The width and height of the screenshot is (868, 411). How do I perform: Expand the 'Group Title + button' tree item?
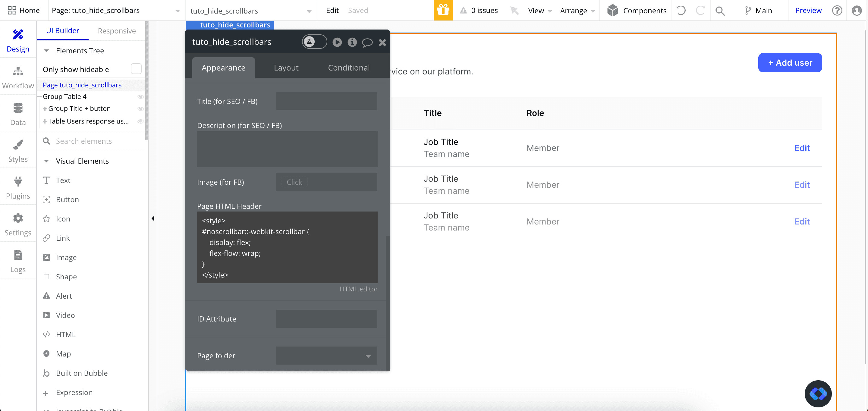pyautogui.click(x=45, y=109)
